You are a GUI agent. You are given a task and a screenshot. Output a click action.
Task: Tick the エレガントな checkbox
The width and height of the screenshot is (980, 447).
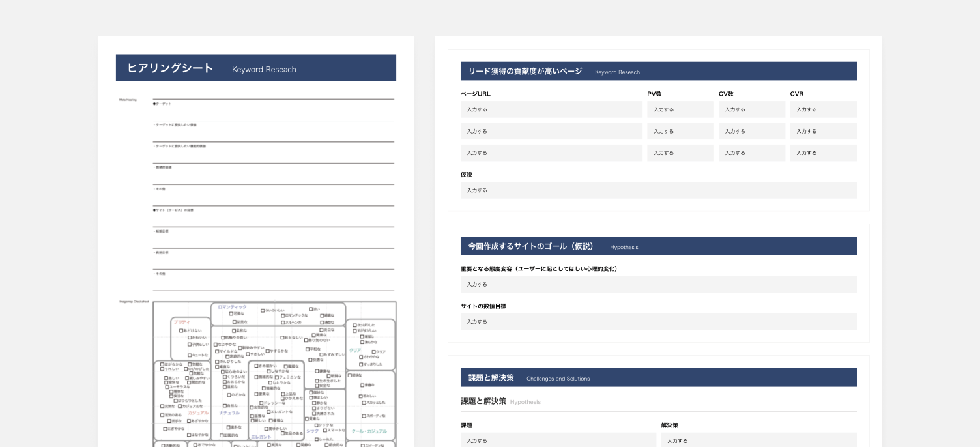tap(268, 412)
